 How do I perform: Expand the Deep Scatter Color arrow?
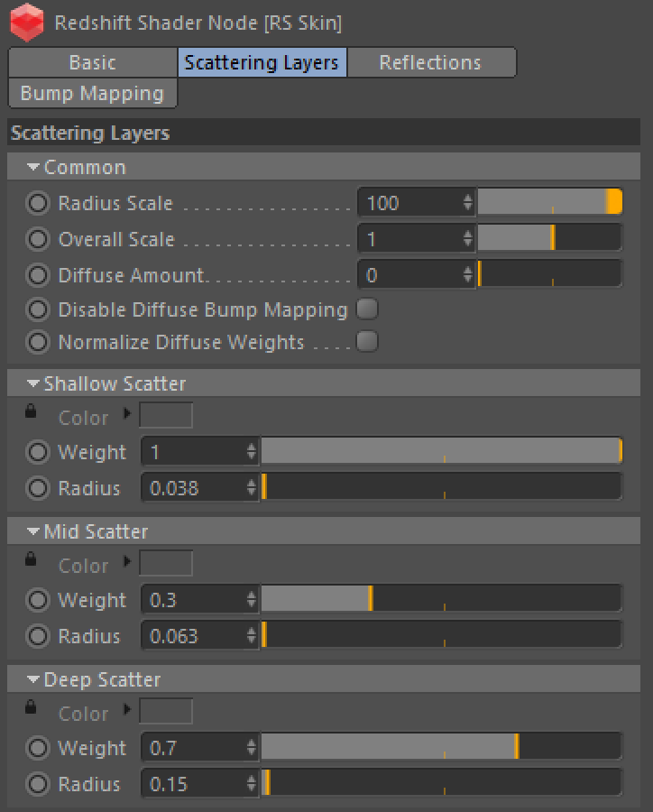click(x=127, y=709)
